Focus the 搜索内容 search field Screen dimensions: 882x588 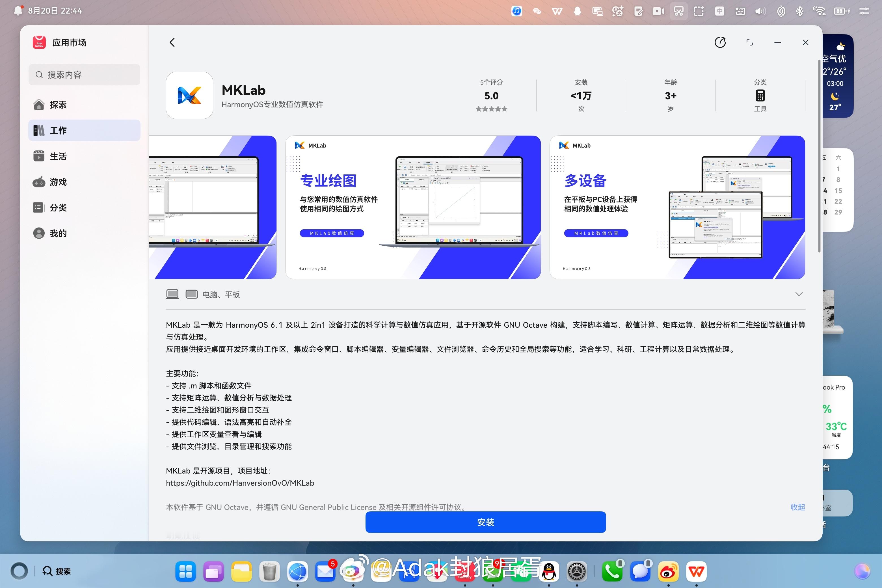84,75
